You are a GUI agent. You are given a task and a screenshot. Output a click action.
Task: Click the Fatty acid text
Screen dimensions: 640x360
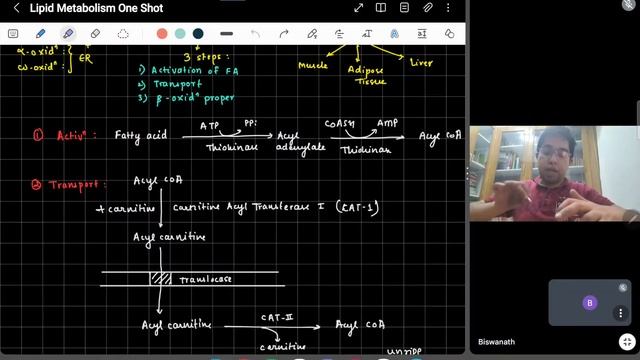click(x=141, y=136)
